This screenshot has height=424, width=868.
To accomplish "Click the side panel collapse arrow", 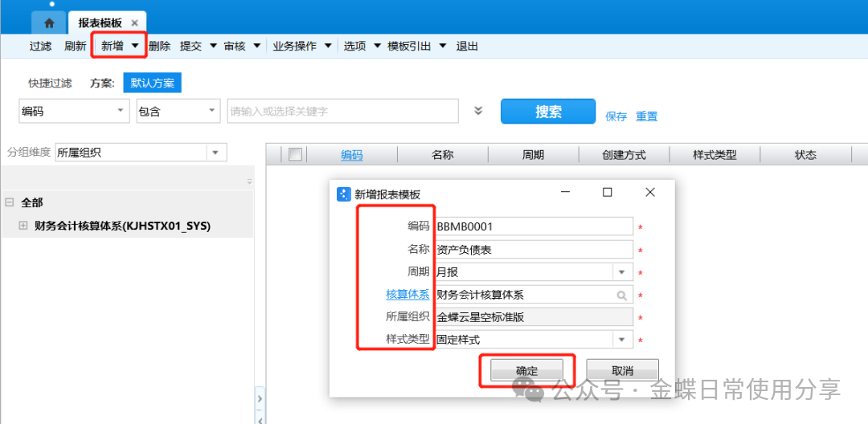I will (x=260, y=399).
